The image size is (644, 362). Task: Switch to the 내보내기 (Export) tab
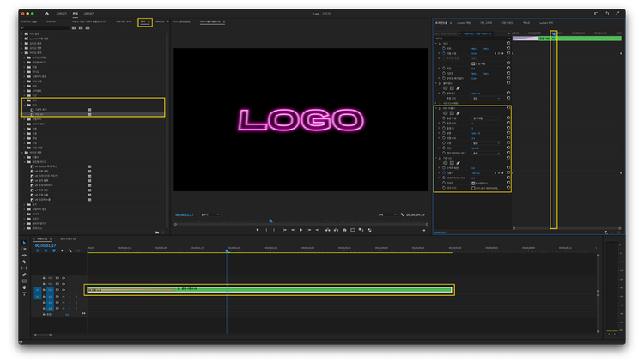[89, 14]
